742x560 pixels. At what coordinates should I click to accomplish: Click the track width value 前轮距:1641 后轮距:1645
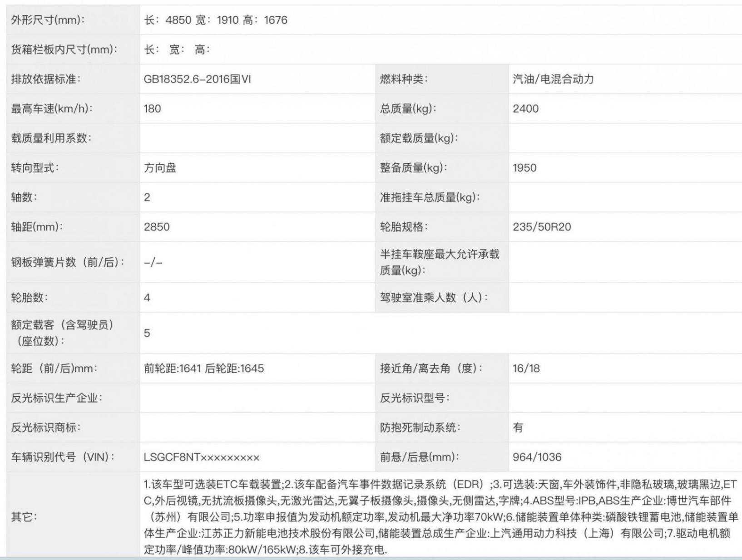[204, 368]
